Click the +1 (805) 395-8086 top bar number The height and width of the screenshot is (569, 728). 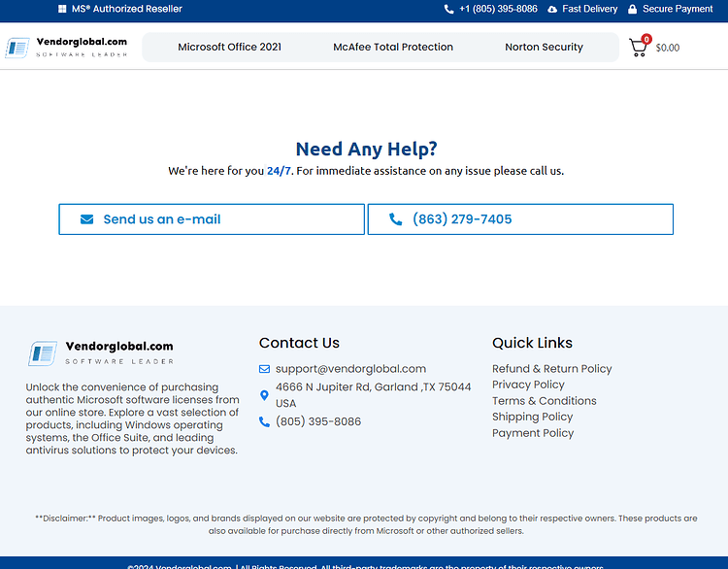(x=498, y=9)
